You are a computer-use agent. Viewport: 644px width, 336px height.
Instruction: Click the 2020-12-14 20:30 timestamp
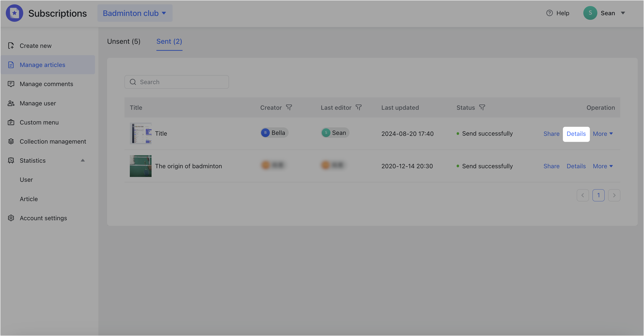pyautogui.click(x=407, y=166)
